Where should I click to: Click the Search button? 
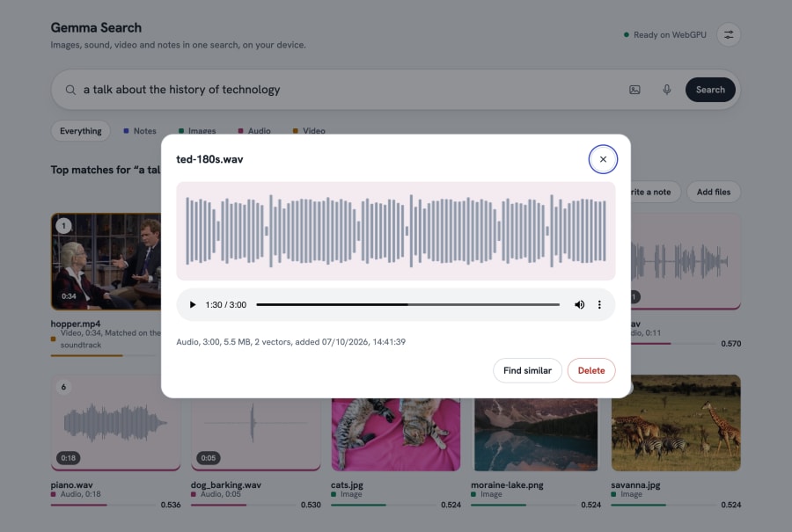(x=710, y=90)
